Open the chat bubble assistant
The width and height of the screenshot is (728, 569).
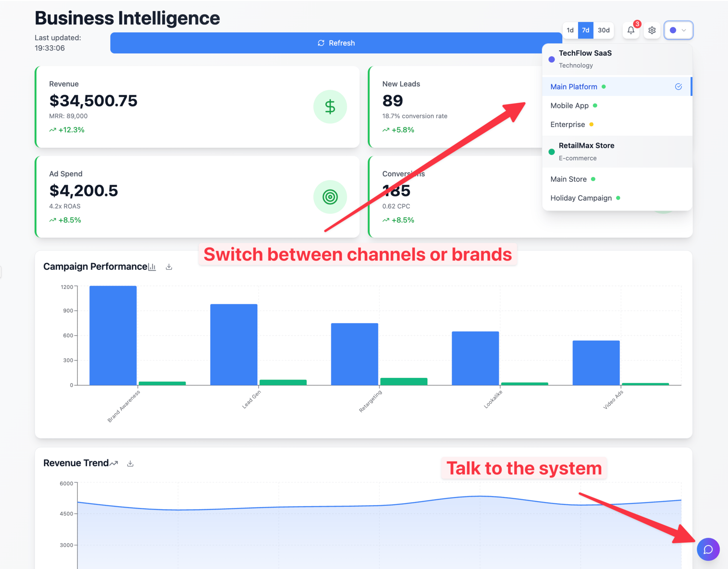[708, 549]
